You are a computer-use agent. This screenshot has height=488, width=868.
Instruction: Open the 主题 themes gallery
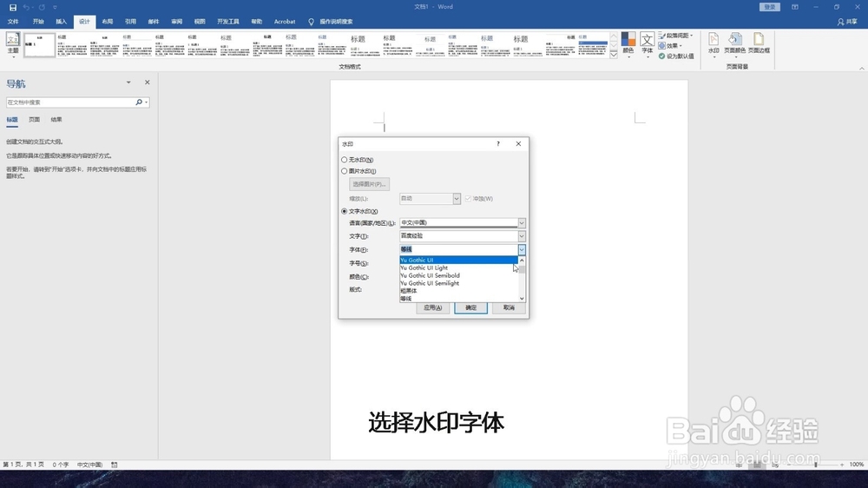point(13,45)
